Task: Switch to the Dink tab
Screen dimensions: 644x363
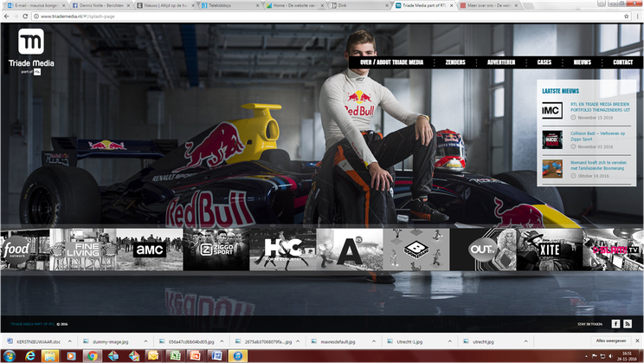Action: coord(358,6)
